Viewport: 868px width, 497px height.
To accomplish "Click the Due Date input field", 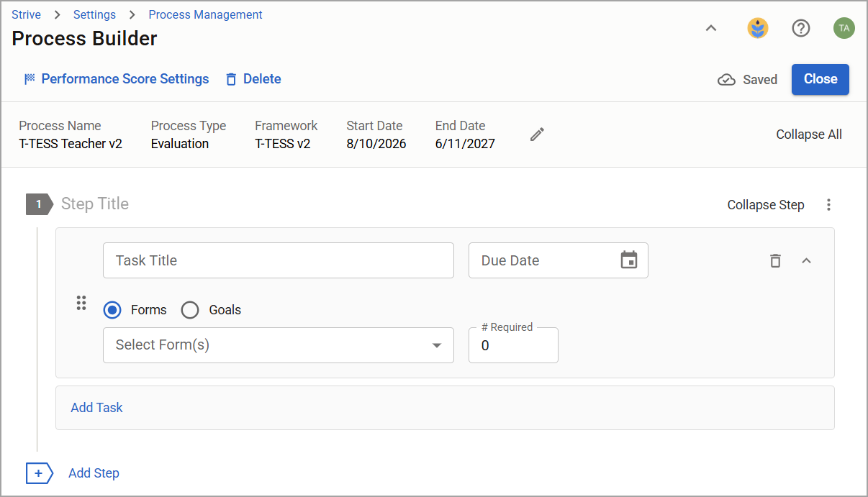I will coord(559,260).
